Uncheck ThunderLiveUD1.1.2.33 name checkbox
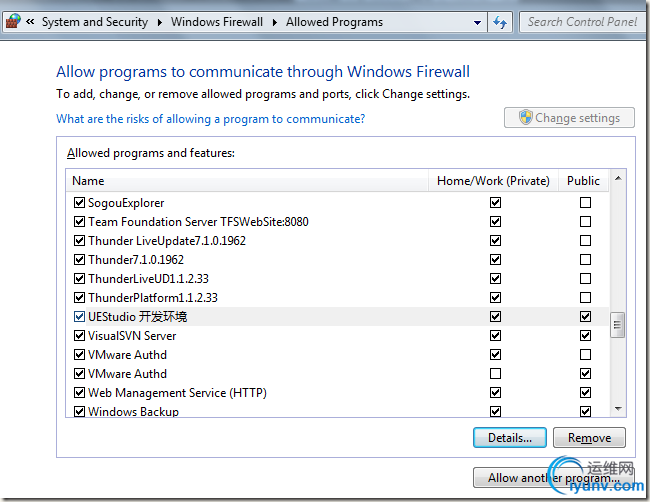 coord(79,279)
